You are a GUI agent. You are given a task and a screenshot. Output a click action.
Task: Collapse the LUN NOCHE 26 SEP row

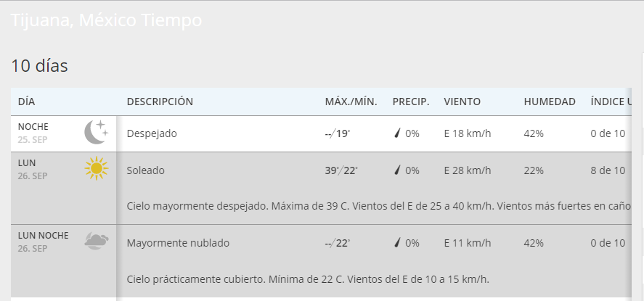tap(44, 242)
